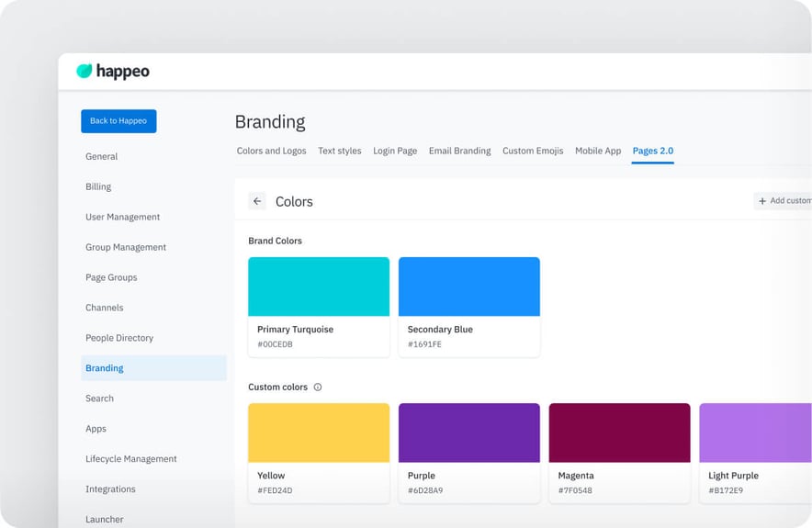Go to the Login Page tab
Viewport: 812px width, 528px height.
pos(395,151)
